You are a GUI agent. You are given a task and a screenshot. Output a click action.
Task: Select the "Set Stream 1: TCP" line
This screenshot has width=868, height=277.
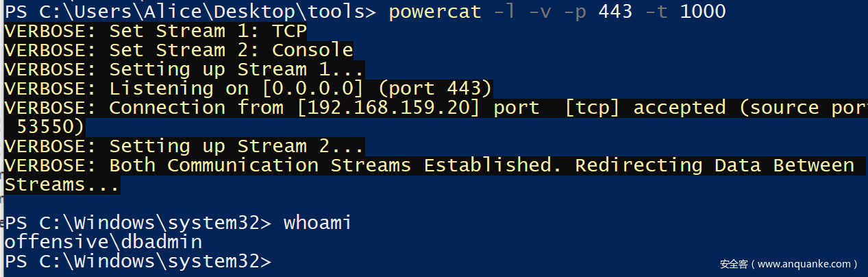tap(156, 31)
